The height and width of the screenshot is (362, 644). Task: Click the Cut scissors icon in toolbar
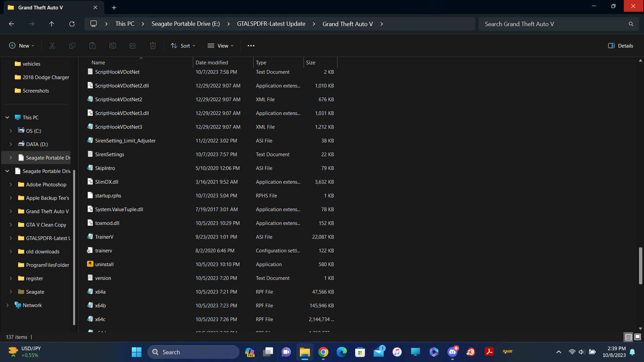(52, 46)
